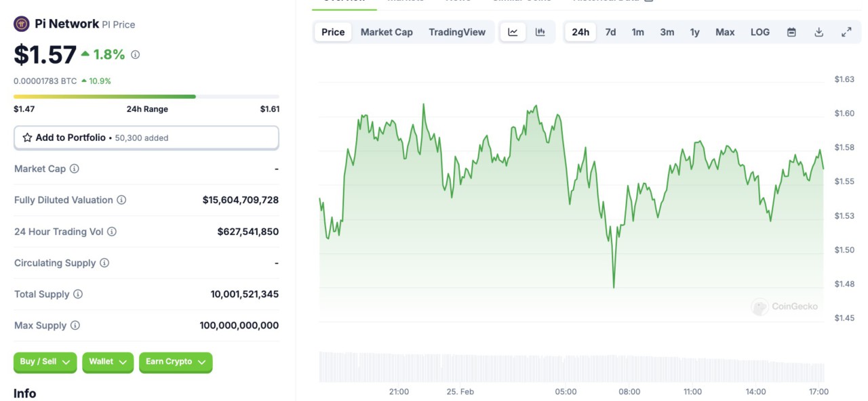Click info icon next to Market Cap

tap(75, 169)
